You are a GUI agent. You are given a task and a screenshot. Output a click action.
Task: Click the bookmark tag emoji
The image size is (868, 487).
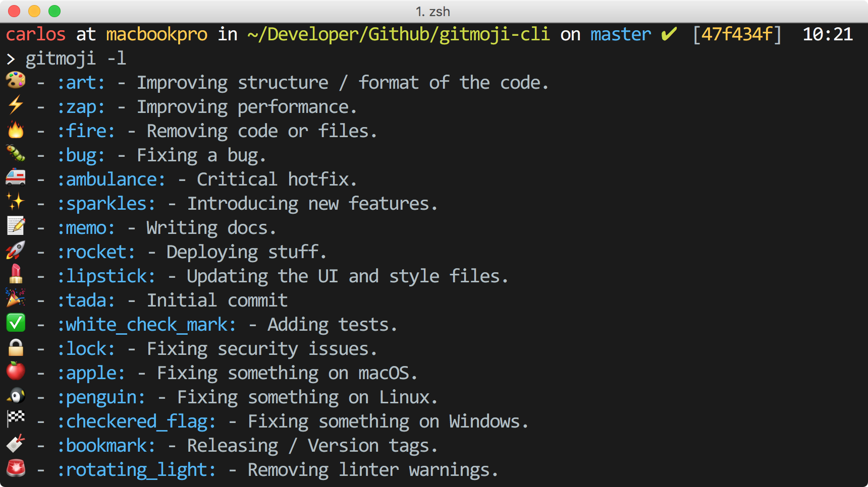(x=16, y=444)
